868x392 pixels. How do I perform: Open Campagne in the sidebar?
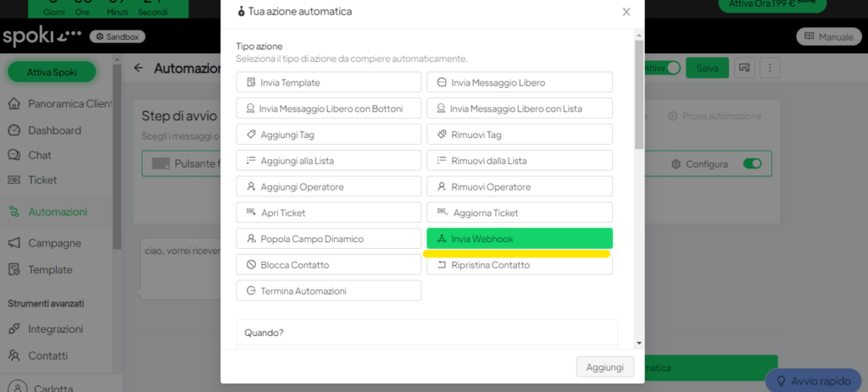[54, 243]
